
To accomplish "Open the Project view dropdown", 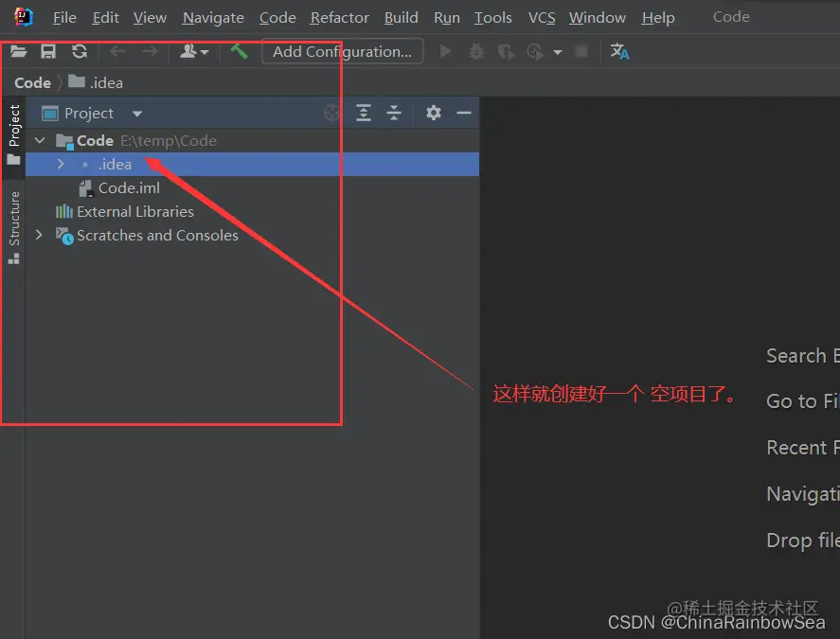I will [x=137, y=114].
